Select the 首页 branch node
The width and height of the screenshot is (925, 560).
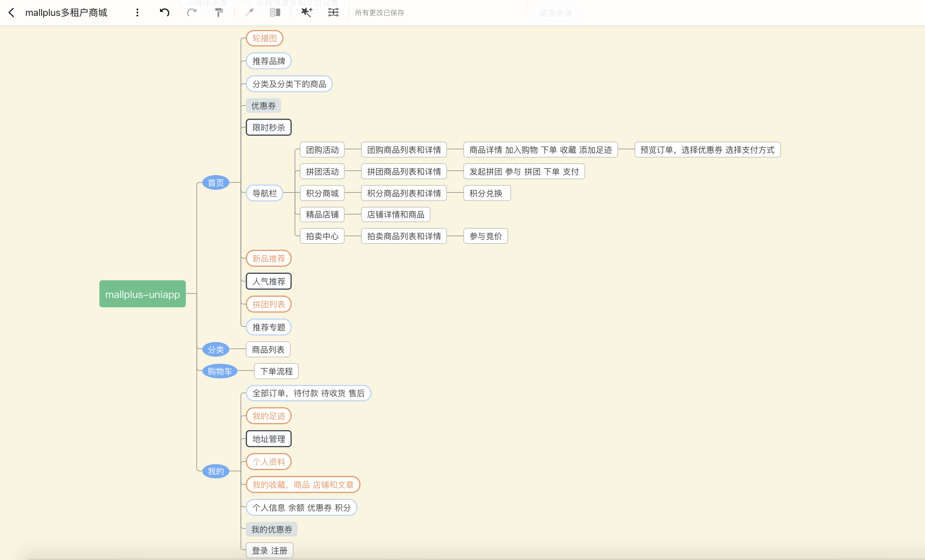[x=216, y=183]
